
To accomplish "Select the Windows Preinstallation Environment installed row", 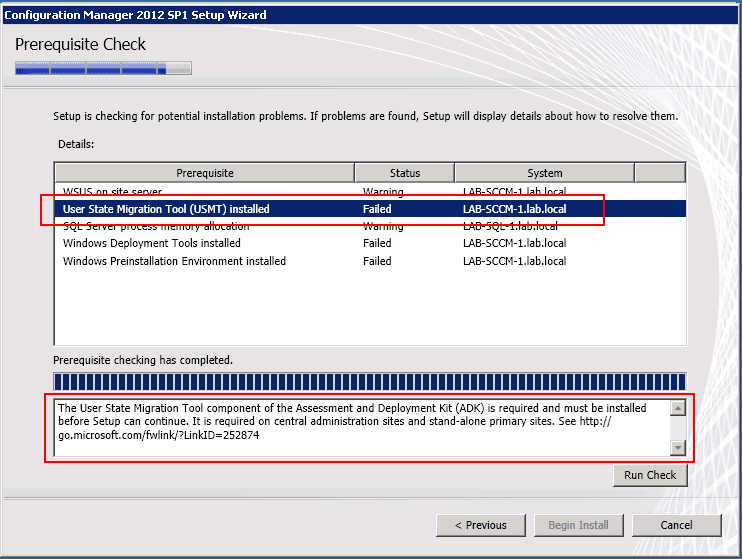I will point(370,261).
